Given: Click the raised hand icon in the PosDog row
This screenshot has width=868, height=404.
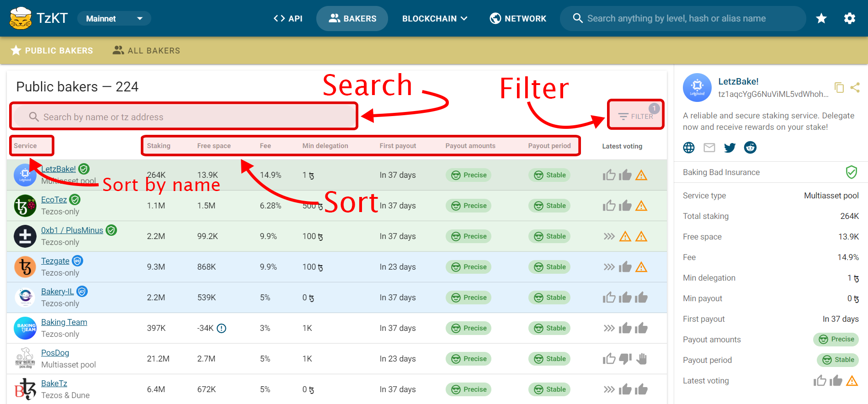Looking at the screenshot, I should [641, 359].
